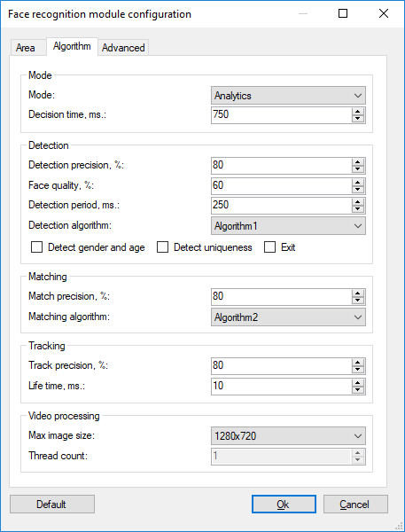Screen dimensions: 405x532
Task: Click the Detection period value field
Action: click(x=282, y=206)
